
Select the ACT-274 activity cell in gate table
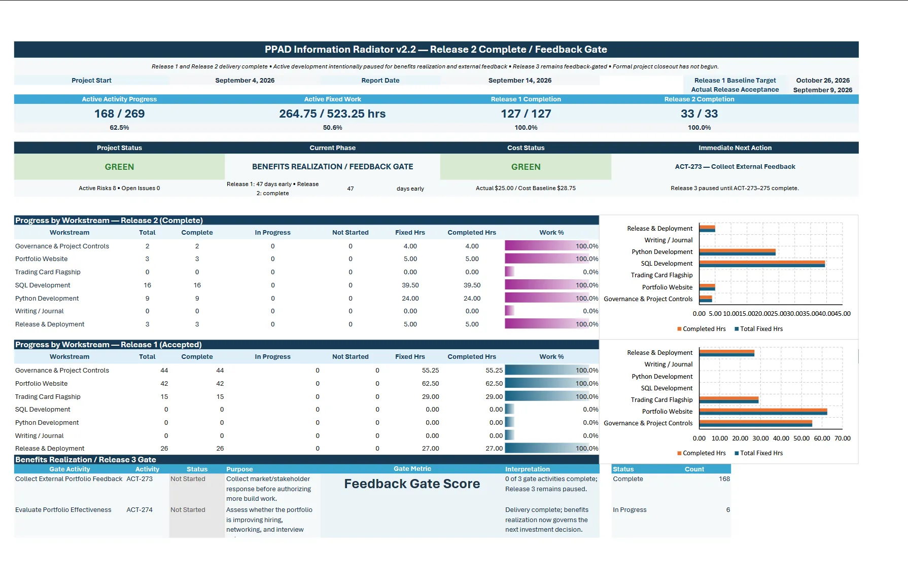pos(139,510)
